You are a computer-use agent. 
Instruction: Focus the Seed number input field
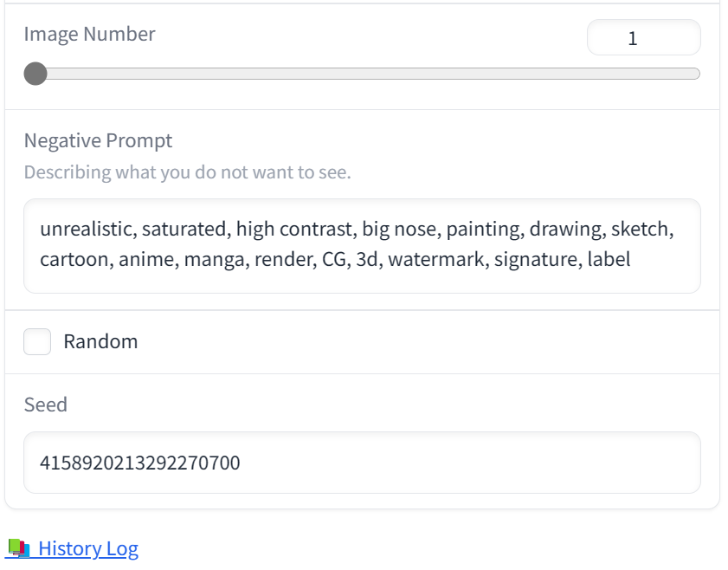(x=362, y=463)
